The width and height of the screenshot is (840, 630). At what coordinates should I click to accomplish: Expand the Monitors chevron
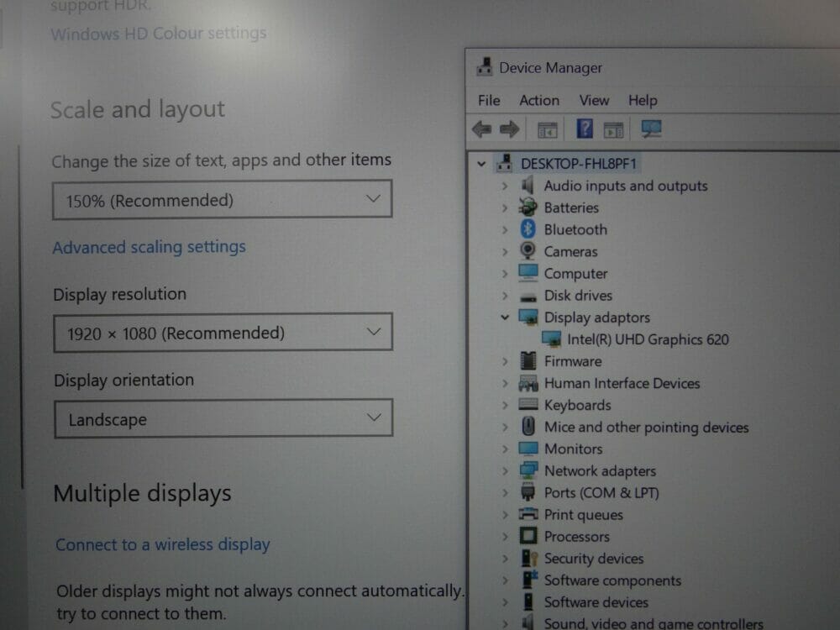tap(504, 449)
